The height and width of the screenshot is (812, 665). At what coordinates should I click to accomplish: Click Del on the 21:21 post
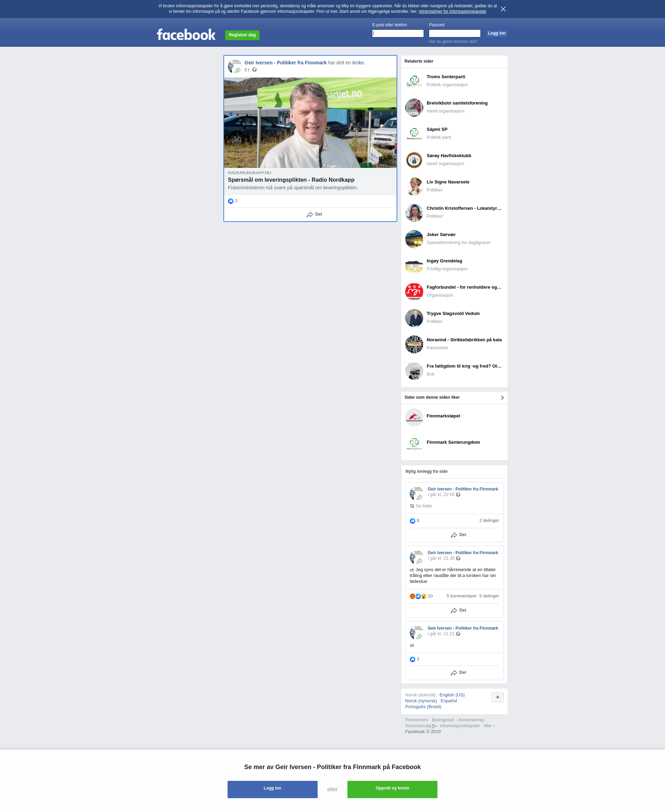click(458, 673)
